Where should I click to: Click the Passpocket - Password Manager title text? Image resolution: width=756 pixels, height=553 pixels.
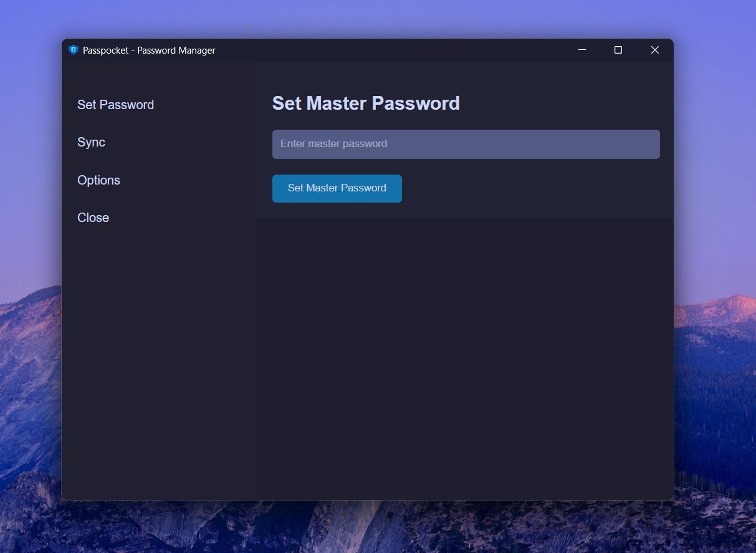pos(149,50)
